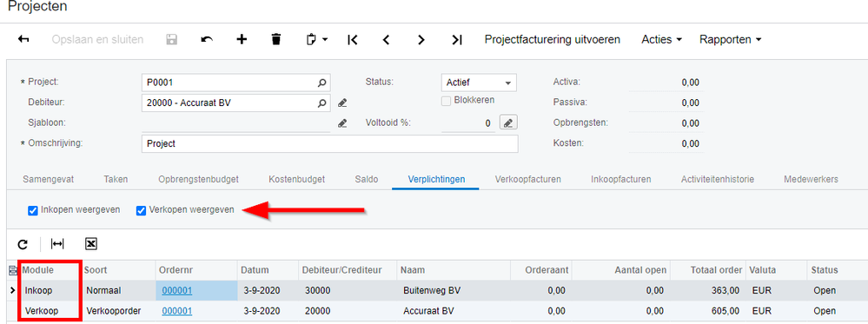Go to first record icon
The width and height of the screenshot is (868, 324).
point(353,39)
